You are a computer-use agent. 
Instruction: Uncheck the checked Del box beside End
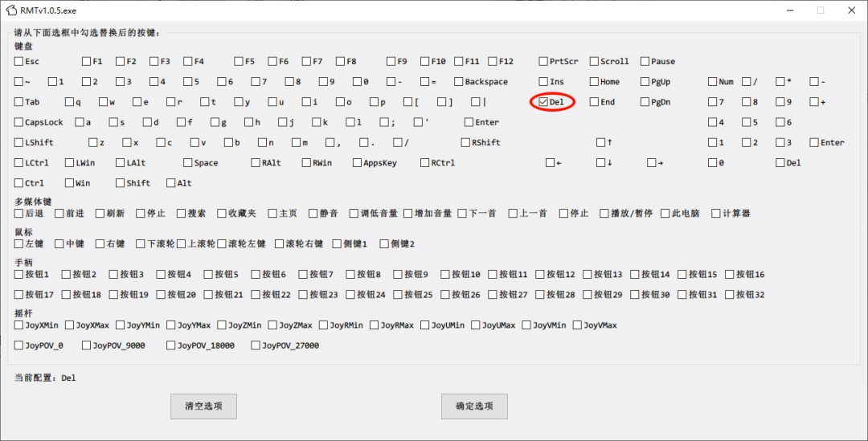[x=544, y=102]
